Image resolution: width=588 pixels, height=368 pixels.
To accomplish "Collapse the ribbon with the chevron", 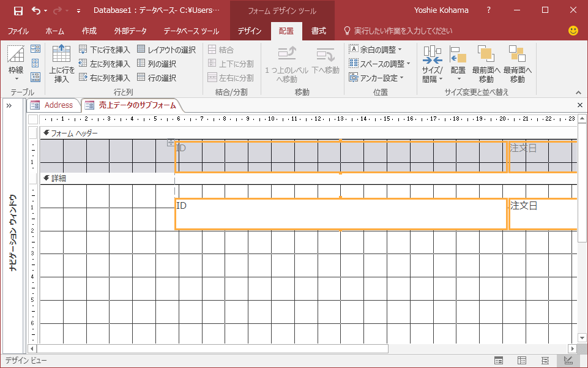I will [x=578, y=92].
